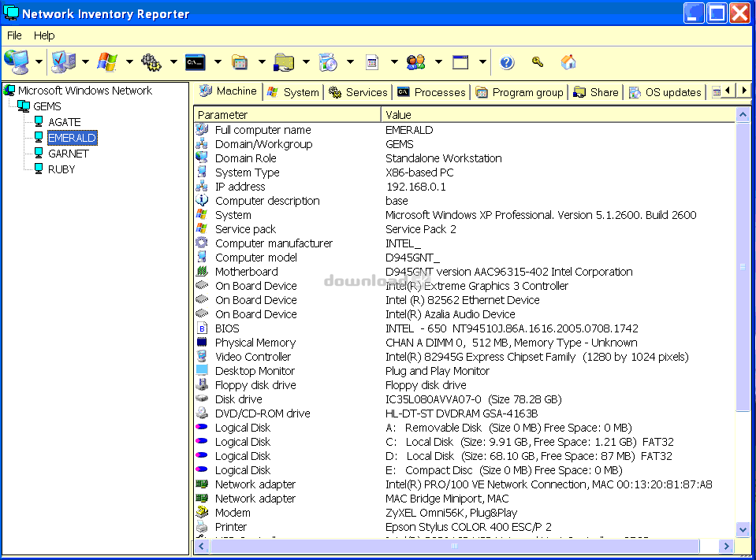
Task: Select the BIOS parameter row
Action: tap(465, 328)
